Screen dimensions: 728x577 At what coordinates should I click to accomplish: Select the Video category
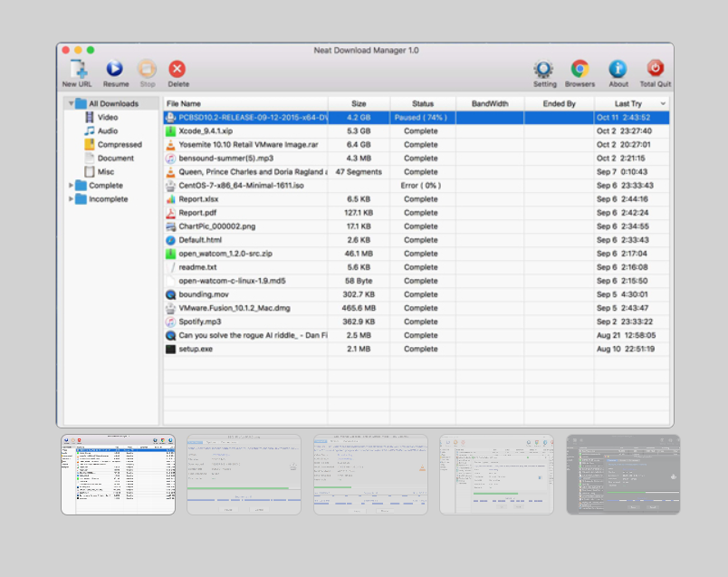click(x=108, y=118)
